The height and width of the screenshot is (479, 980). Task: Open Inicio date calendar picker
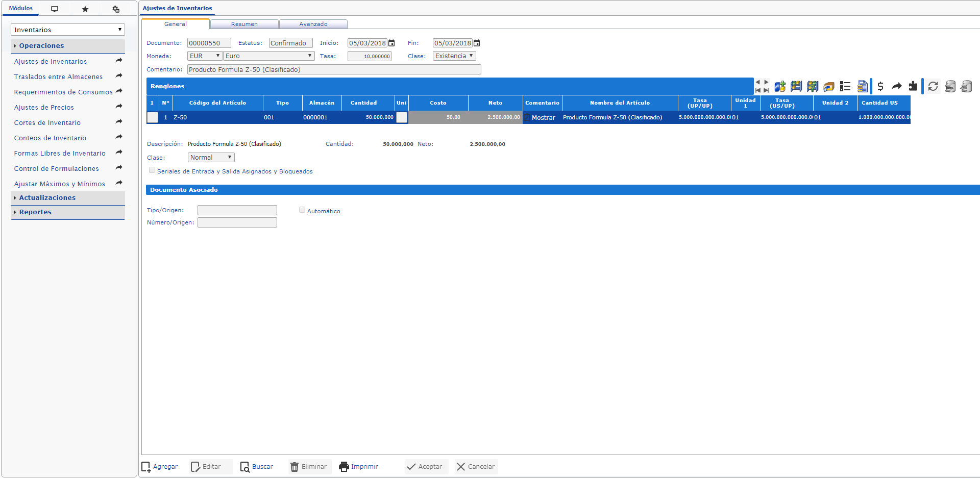[x=391, y=43]
